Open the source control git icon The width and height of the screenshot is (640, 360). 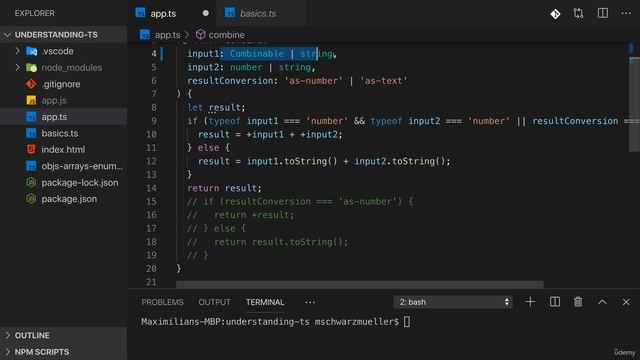[555, 14]
